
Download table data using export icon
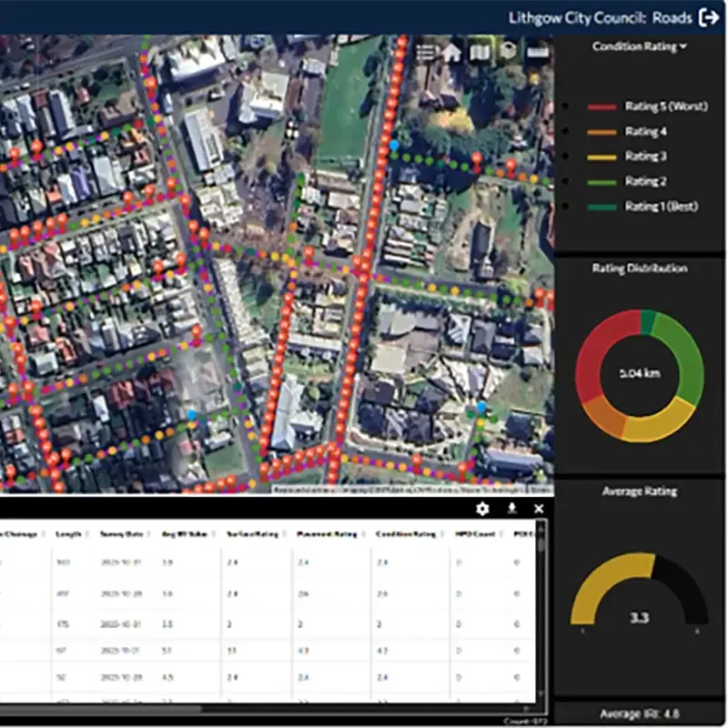[x=511, y=509]
